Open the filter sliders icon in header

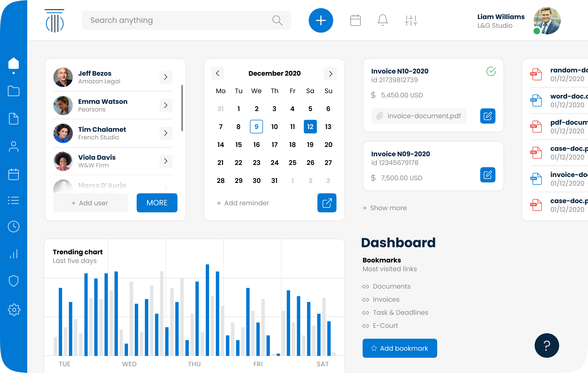[x=411, y=20]
